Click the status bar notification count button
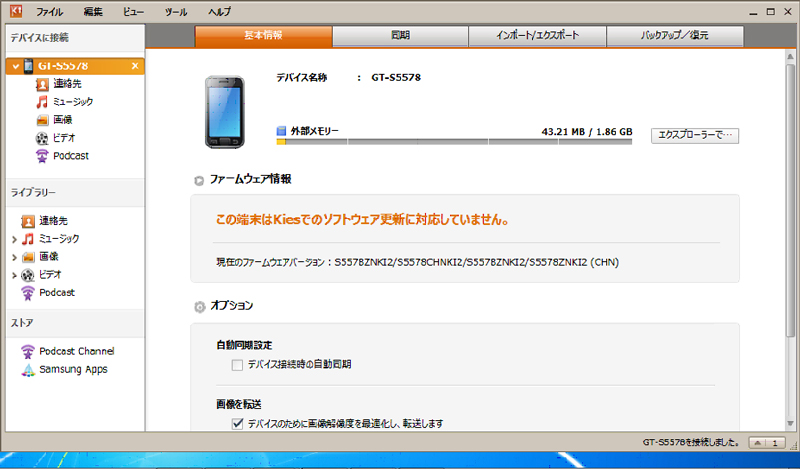This screenshot has height=469, width=800. [x=767, y=442]
